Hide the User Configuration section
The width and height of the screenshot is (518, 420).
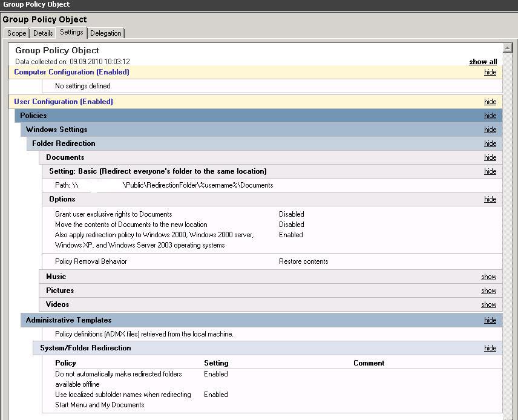pos(490,102)
